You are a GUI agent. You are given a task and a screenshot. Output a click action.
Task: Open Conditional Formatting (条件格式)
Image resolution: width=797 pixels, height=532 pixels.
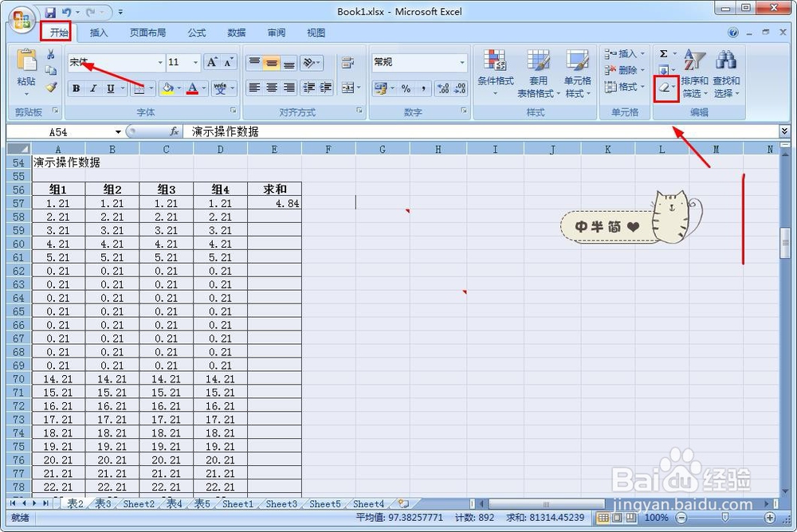[x=495, y=73]
